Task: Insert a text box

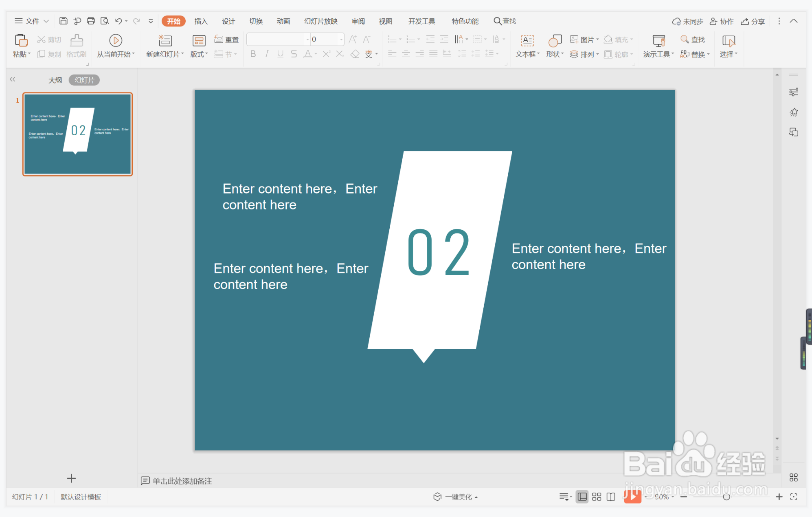Action: click(x=527, y=41)
